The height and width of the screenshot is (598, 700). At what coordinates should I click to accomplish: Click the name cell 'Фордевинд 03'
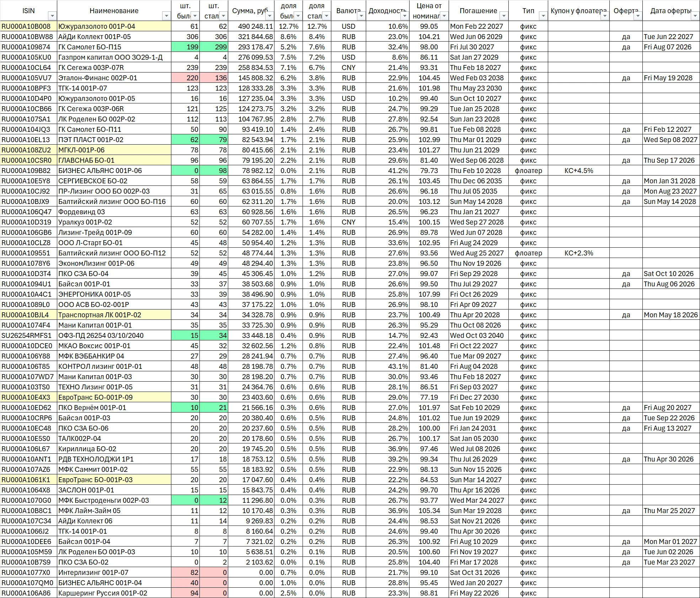coord(114,212)
